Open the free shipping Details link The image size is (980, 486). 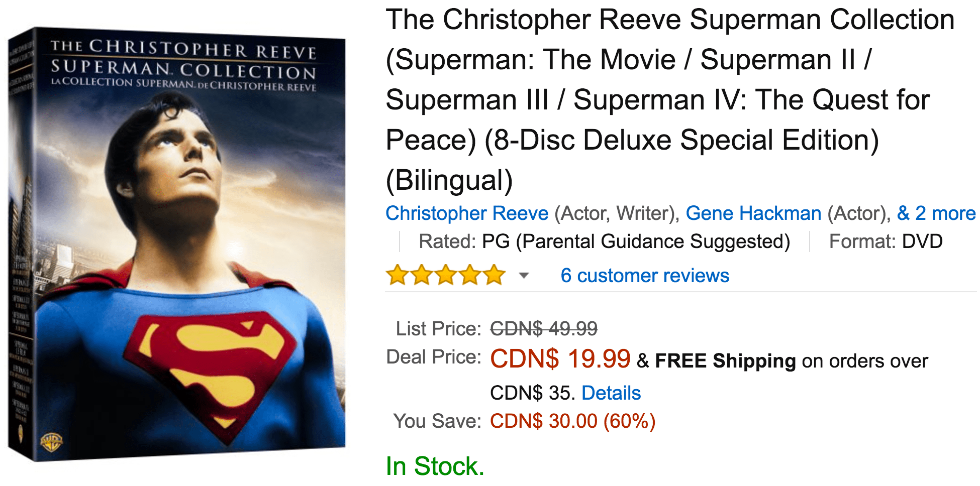(611, 393)
